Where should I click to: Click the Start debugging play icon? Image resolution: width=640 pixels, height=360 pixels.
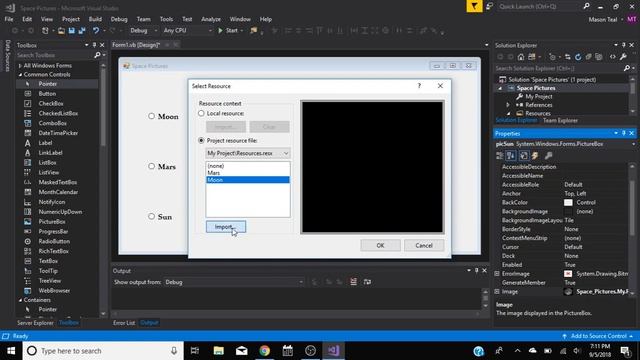point(220,31)
